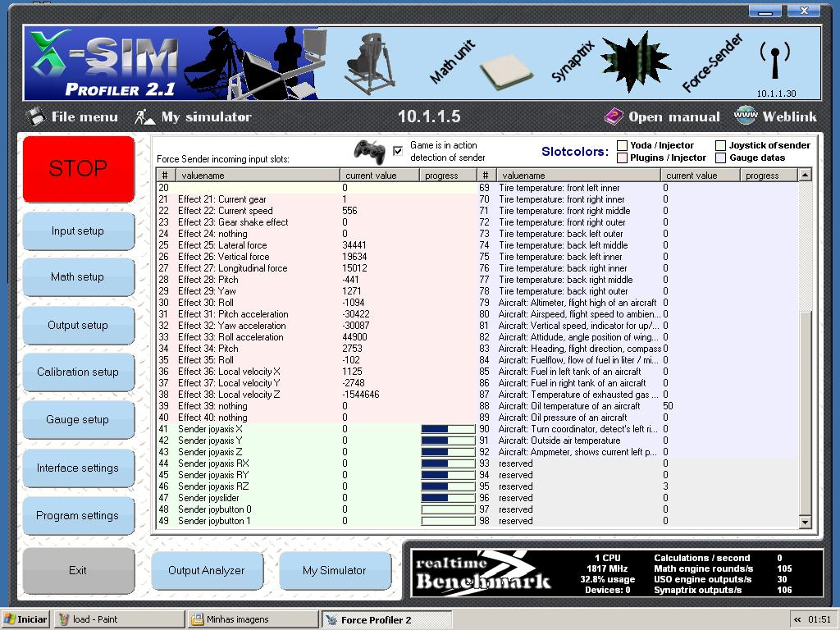Click the bottom My Simulator button
This screenshot has height=630, width=840.
(x=335, y=571)
